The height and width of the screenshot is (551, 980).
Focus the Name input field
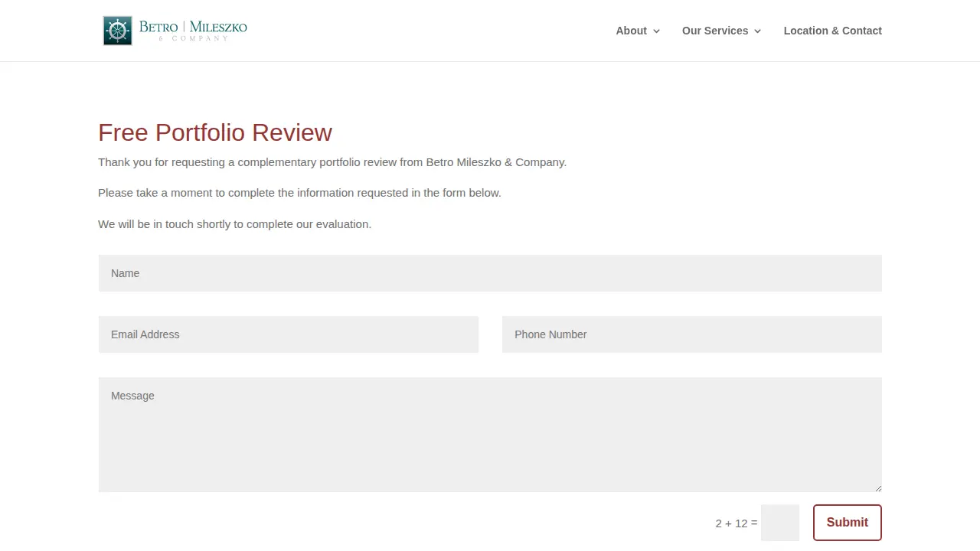(x=490, y=273)
